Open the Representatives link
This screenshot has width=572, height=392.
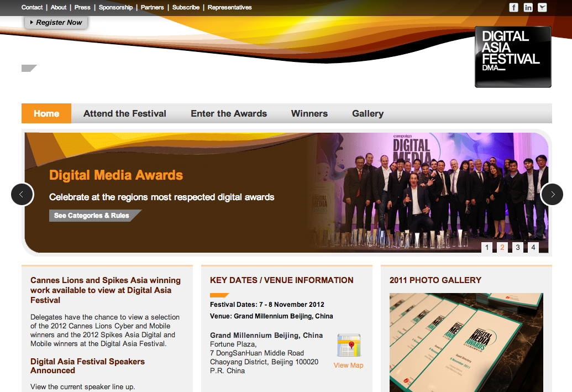[229, 7]
